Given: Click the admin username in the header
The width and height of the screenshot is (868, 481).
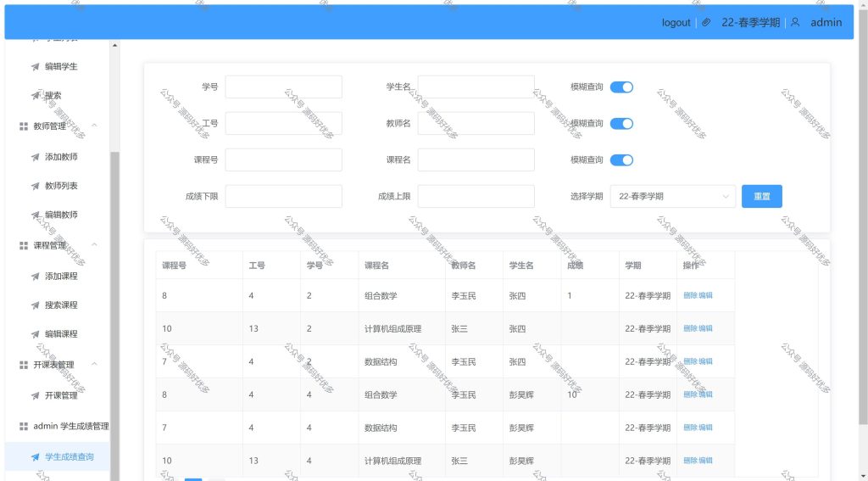Looking at the screenshot, I should [x=826, y=23].
